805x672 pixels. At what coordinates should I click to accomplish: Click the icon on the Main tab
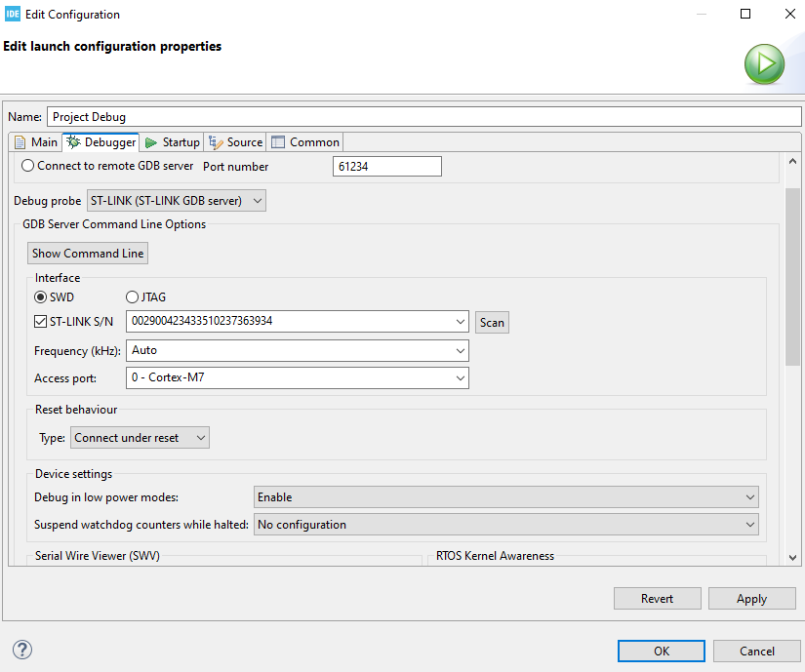[20, 140]
